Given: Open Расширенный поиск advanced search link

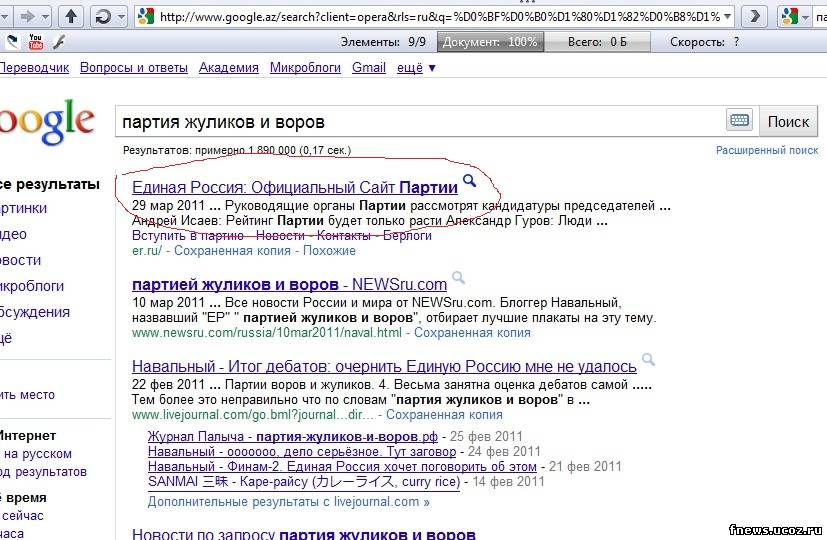Looking at the screenshot, I should tap(767, 150).
